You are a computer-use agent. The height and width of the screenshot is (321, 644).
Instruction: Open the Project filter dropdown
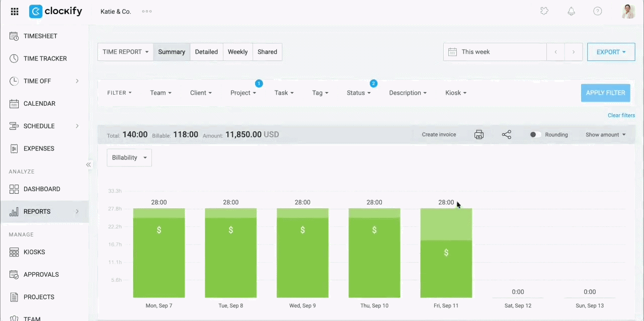[x=244, y=93]
